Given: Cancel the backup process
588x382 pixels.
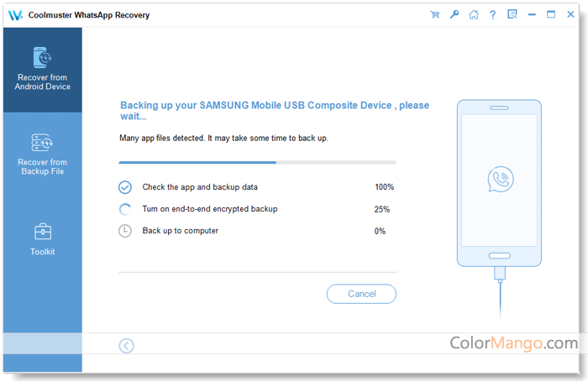Looking at the screenshot, I should pyautogui.click(x=361, y=294).
